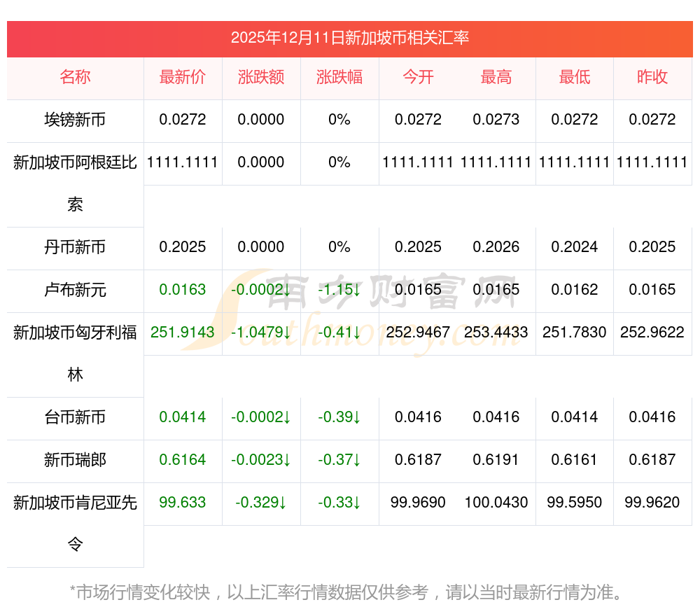The width and height of the screenshot is (700, 614).
Task: Click the 名称 column header
Action: [x=75, y=78]
